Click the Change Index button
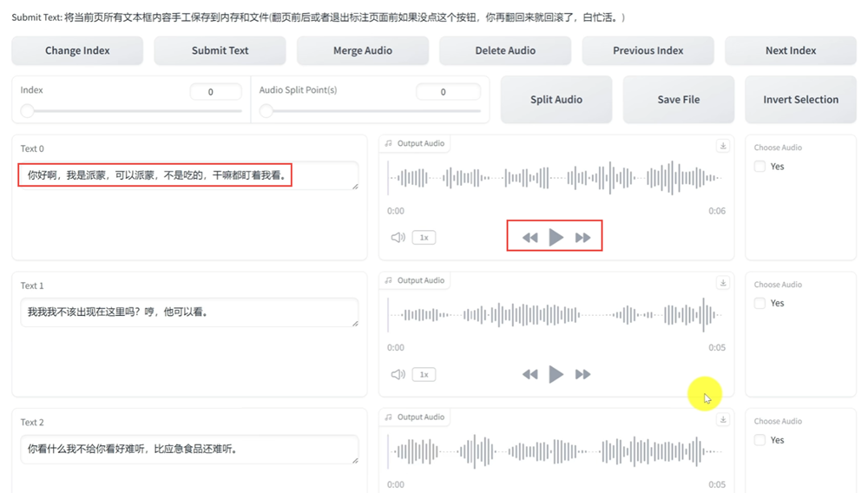This screenshot has height=493, width=868. pos(77,50)
